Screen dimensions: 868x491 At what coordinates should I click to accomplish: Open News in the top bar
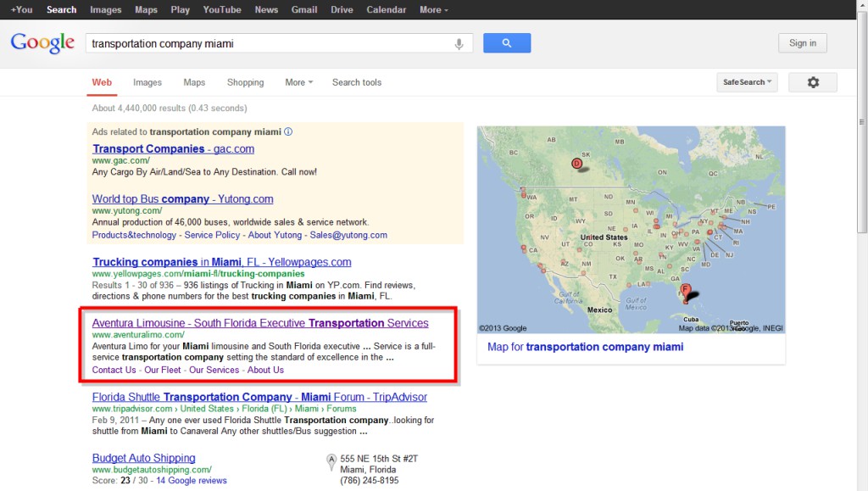point(266,9)
